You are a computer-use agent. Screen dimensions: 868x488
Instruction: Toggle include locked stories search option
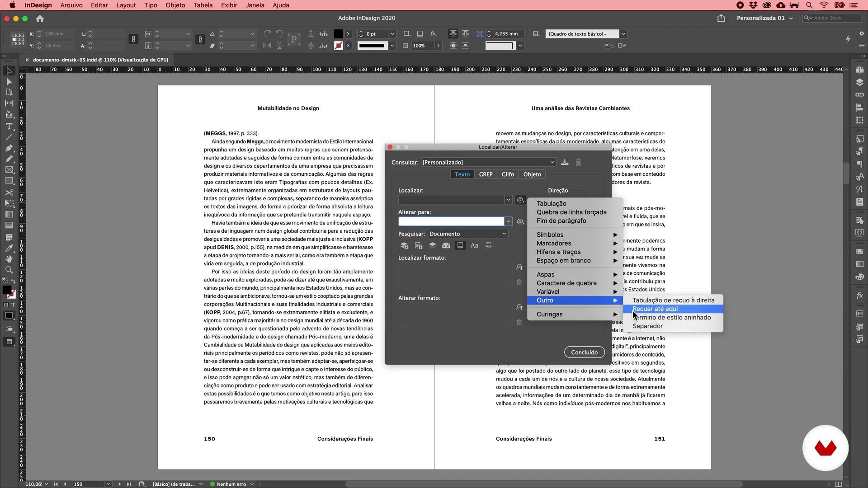coord(419,245)
